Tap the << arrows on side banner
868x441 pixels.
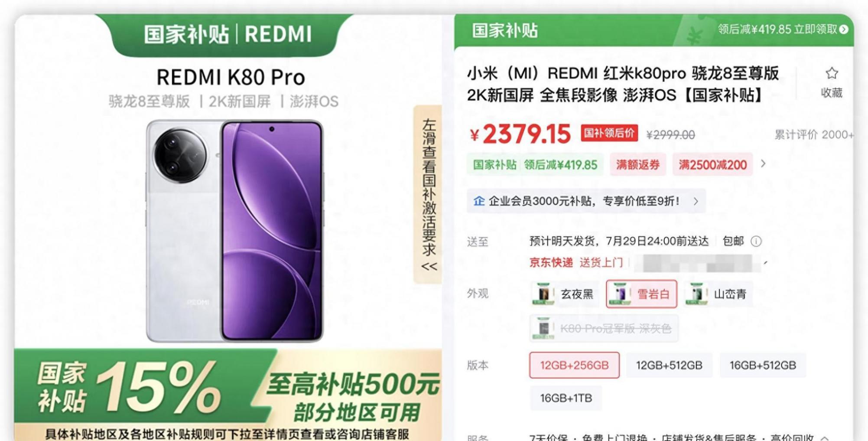pyautogui.click(x=429, y=266)
